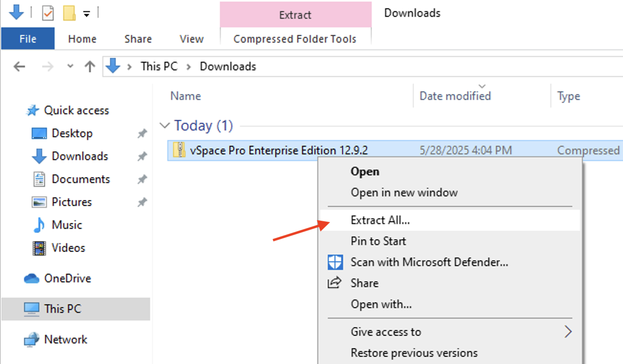The image size is (623, 364).
Task: Click the pin icon beside Pictures
Action: tap(142, 203)
